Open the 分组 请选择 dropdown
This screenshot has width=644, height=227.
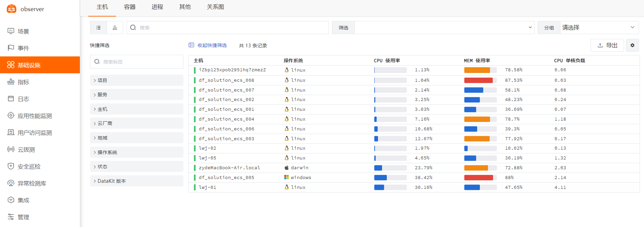(x=598, y=28)
